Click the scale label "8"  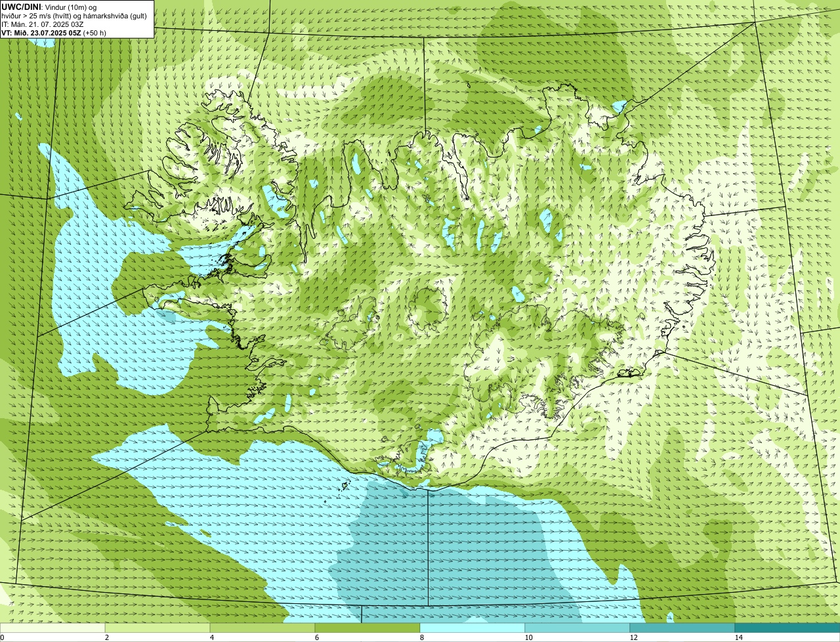click(422, 637)
